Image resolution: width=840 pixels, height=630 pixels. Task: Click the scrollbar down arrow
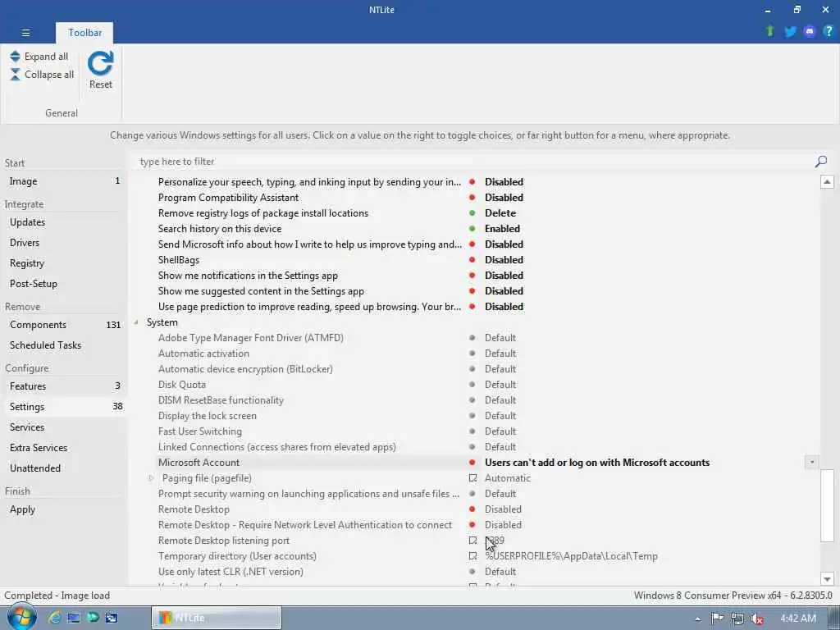(827, 578)
